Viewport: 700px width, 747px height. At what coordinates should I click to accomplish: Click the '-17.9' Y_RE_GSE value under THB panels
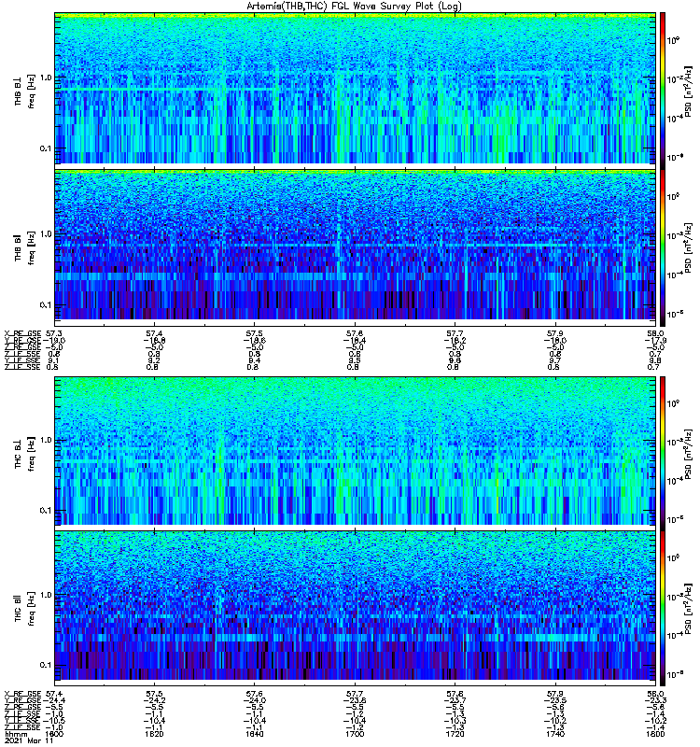point(656,341)
